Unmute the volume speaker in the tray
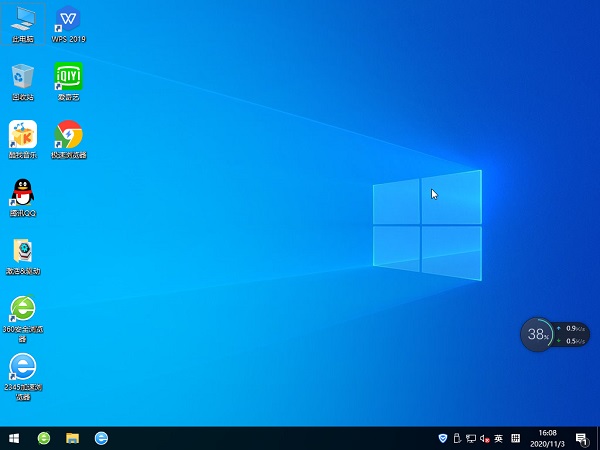Screen dimensions: 600x450 tap(485, 438)
